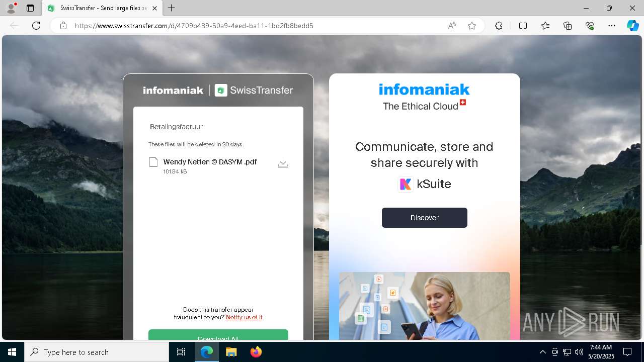Click the green Download All button
This screenshot has width=644, height=362.
click(218, 335)
